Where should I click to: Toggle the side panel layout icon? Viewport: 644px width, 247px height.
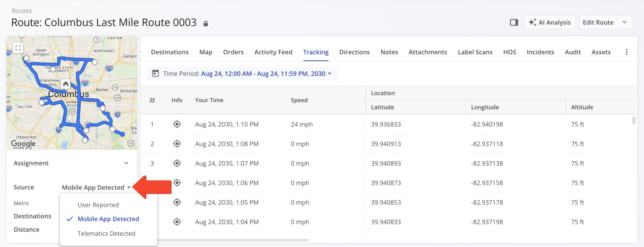(514, 22)
